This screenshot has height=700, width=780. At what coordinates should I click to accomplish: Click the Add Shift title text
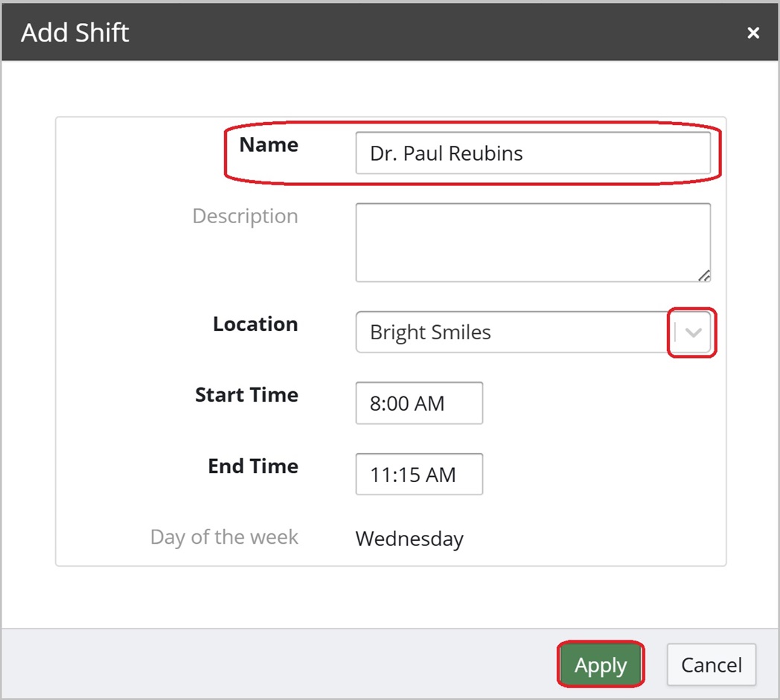[x=75, y=33]
